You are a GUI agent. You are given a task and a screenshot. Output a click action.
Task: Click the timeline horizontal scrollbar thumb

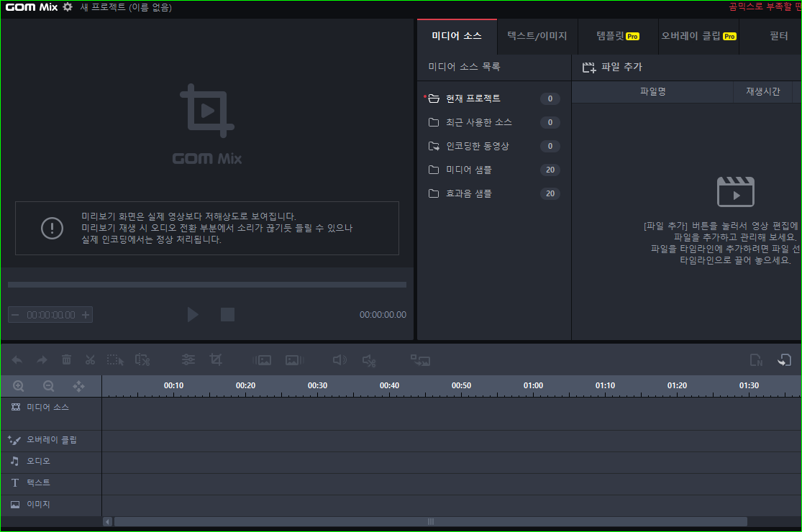(x=431, y=521)
